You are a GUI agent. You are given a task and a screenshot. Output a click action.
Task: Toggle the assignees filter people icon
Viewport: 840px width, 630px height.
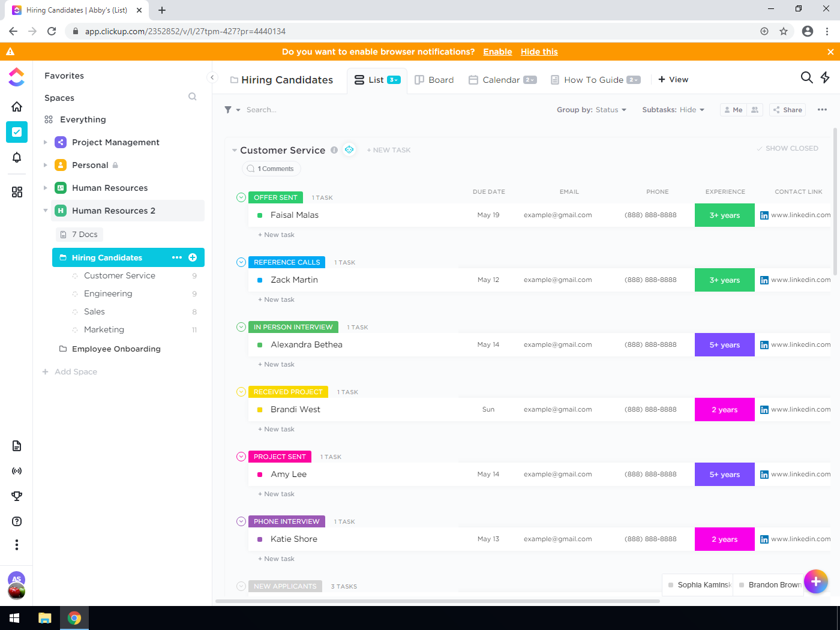(755, 110)
